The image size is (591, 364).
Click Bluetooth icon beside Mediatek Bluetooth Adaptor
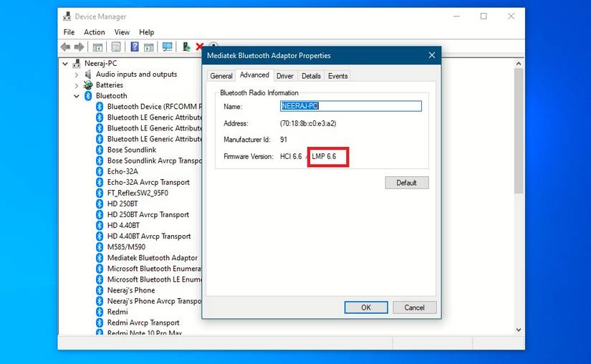100,258
